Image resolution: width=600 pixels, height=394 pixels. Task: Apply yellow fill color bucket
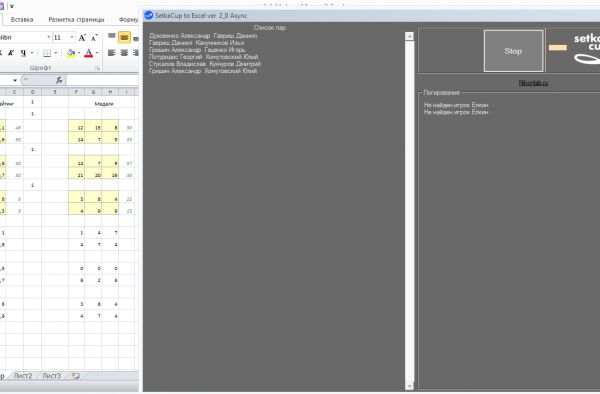point(71,53)
